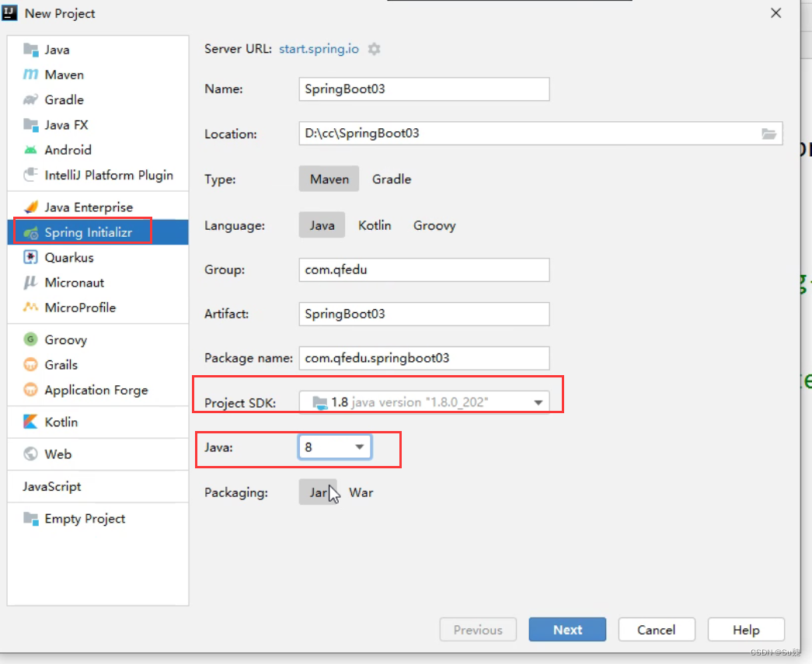Choose Groovy as Language
Viewport: 812px width, 664px height.
(x=434, y=225)
